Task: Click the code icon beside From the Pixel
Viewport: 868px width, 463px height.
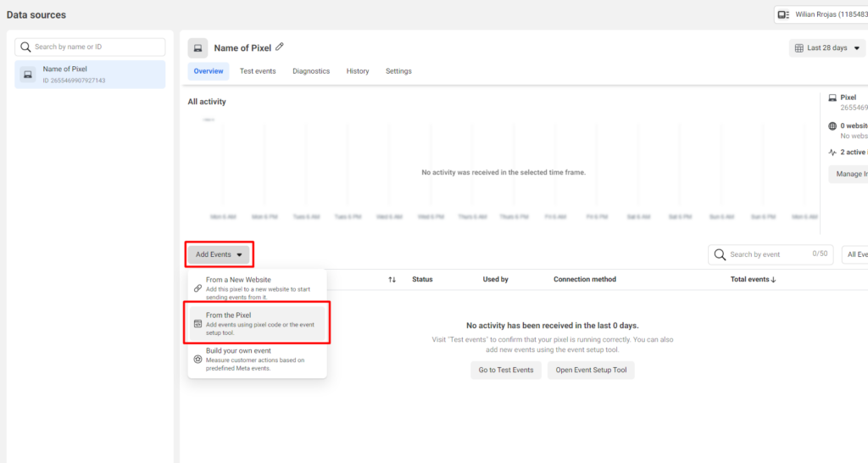Action: click(198, 323)
